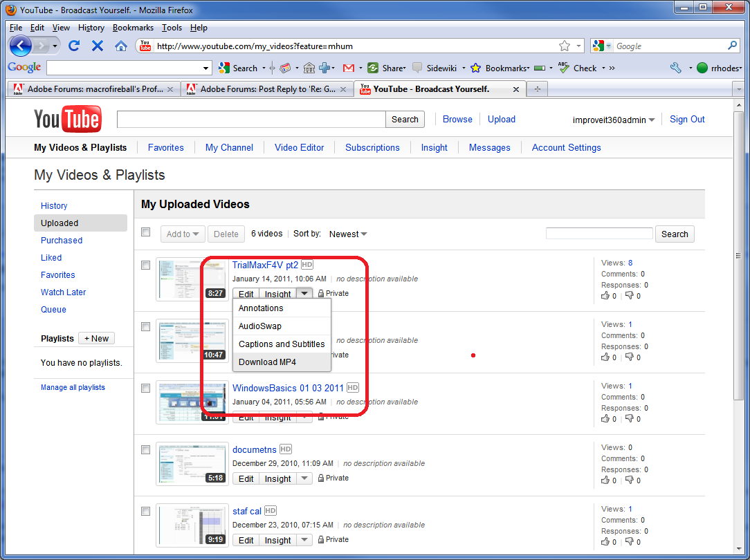750x560 pixels.
Task: Click thumbs down on staf cal row
Action: pos(630,542)
